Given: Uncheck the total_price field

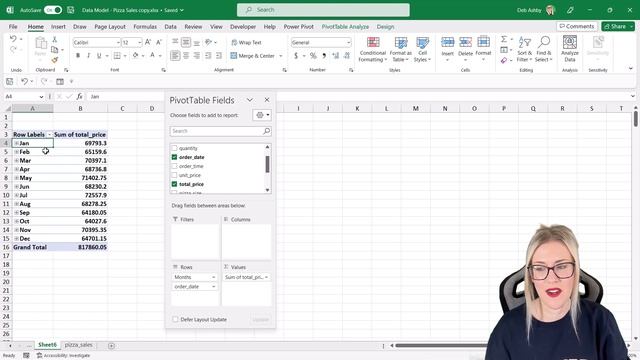Looking at the screenshot, I should 174,184.
